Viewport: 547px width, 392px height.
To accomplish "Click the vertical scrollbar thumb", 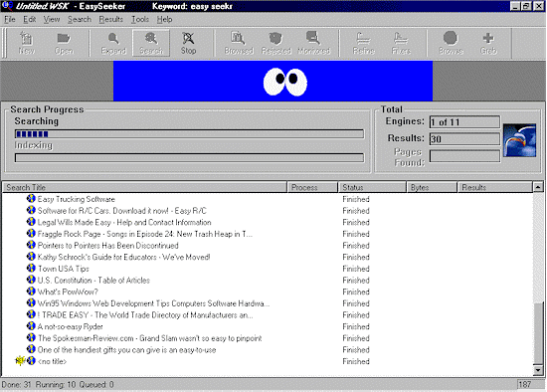I will [538, 333].
